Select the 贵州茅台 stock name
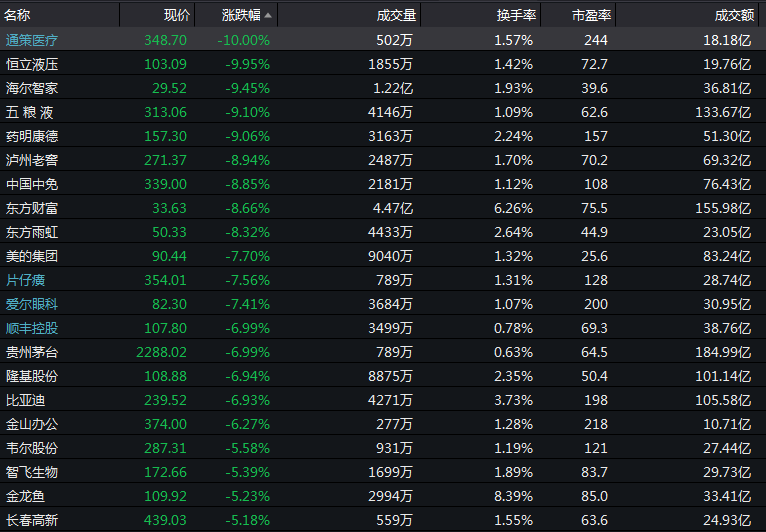 pos(32,352)
